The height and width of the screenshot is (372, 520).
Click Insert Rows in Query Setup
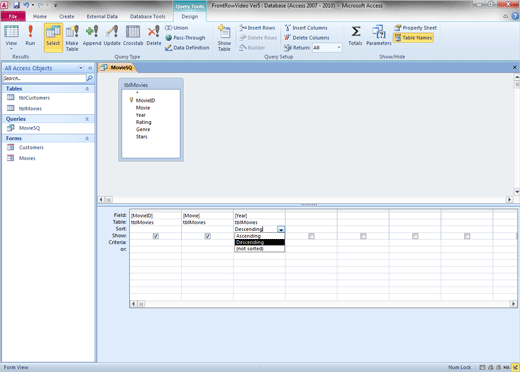point(257,28)
